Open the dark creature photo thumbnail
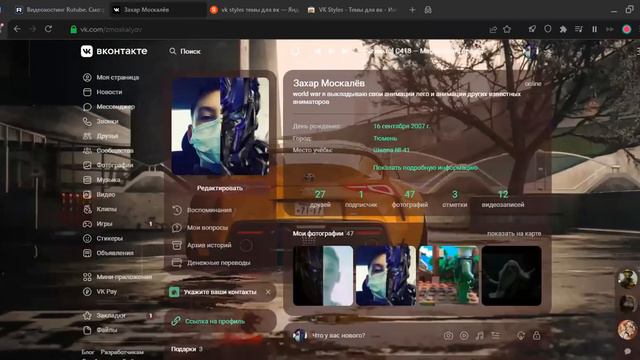Image resolution: width=640 pixels, height=360 pixels. [511, 276]
